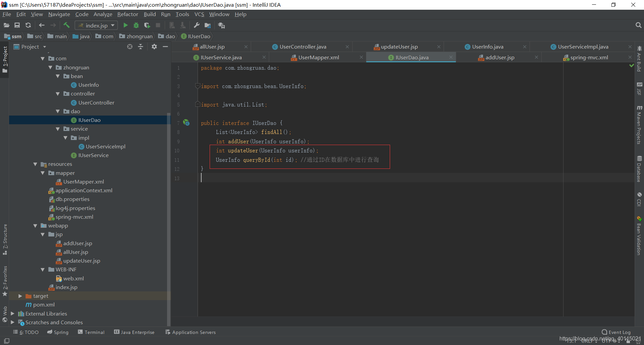Hide the Project panel with minus icon
Image resolution: width=644 pixels, height=345 pixels.
click(165, 47)
